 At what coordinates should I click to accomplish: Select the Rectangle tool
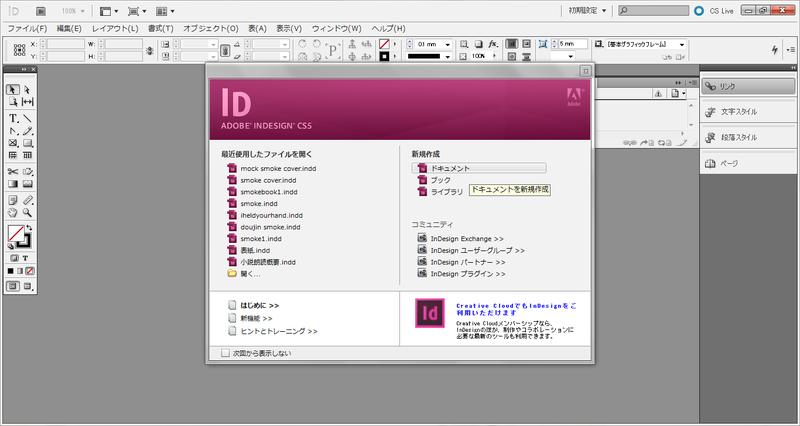pyautogui.click(x=28, y=143)
